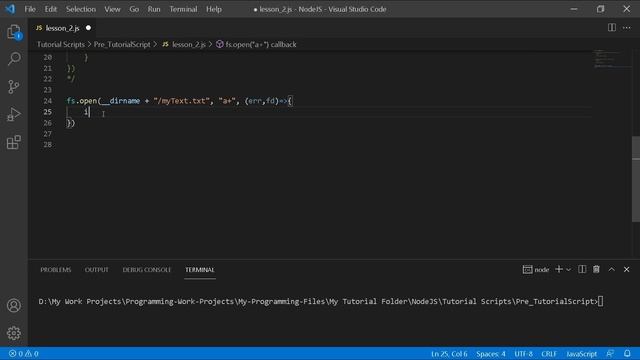
Task: Click the feedback icon in status bar
Action: (x=610, y=353)
